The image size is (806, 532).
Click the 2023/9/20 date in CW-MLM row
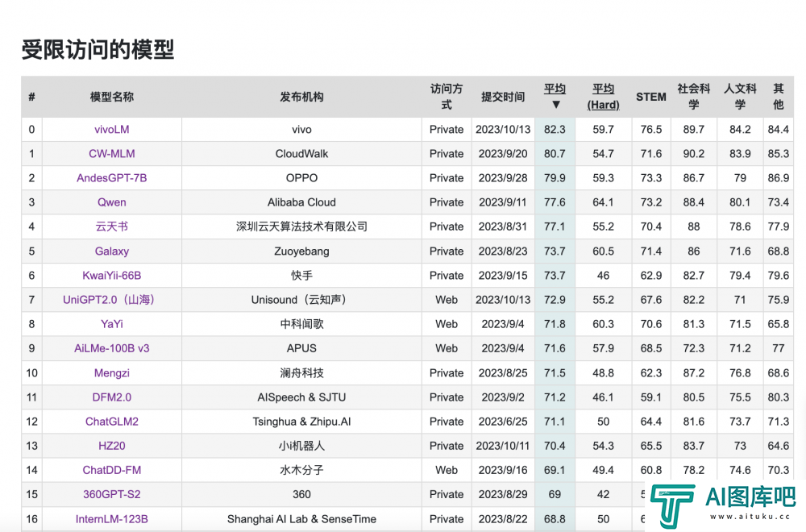503,154
